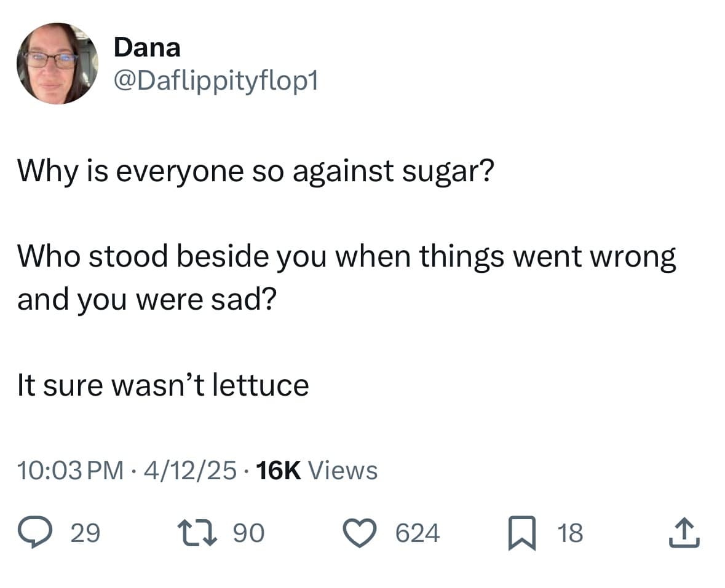Click the line starting "Who stood beside you"
Viewport: 725px width, 588px height.
click(346, 257)
